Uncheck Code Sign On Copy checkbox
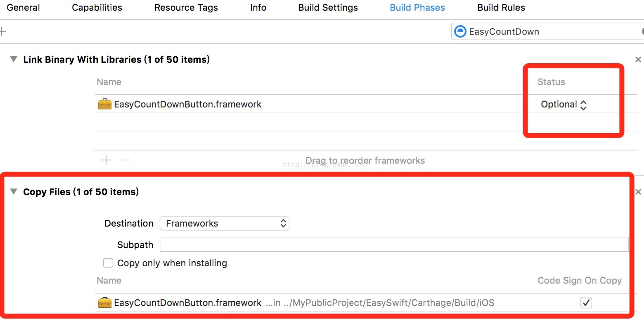Screen dimensions: 644x320 pyautogui.click(x=586, y=303)
